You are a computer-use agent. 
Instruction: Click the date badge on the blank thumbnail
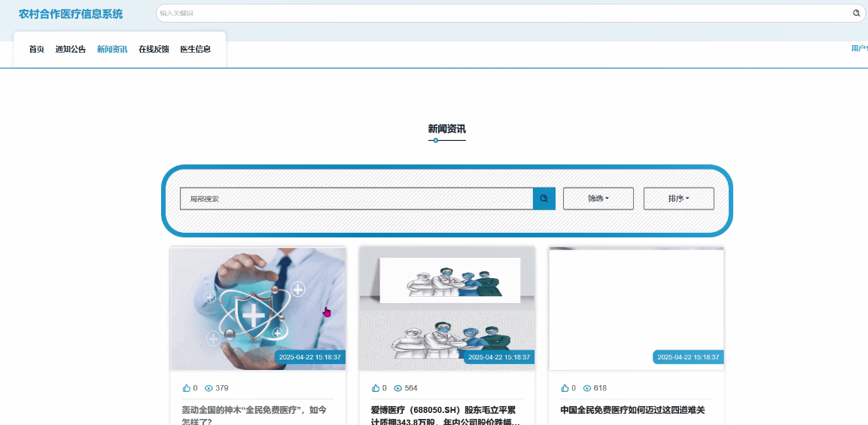(x=689, y=357)
